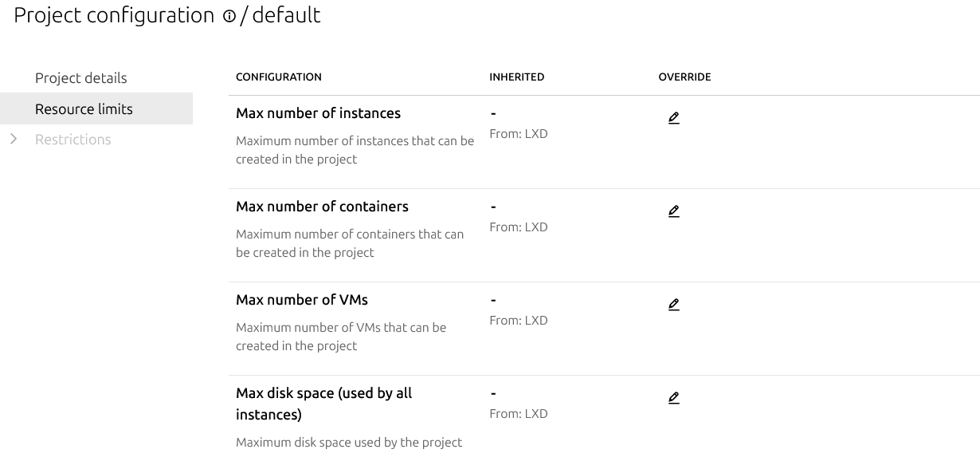Click the OVERRIDE column header
Image resolution: width=980 pixels, height=465 pixels.
(x=684, y=77)
